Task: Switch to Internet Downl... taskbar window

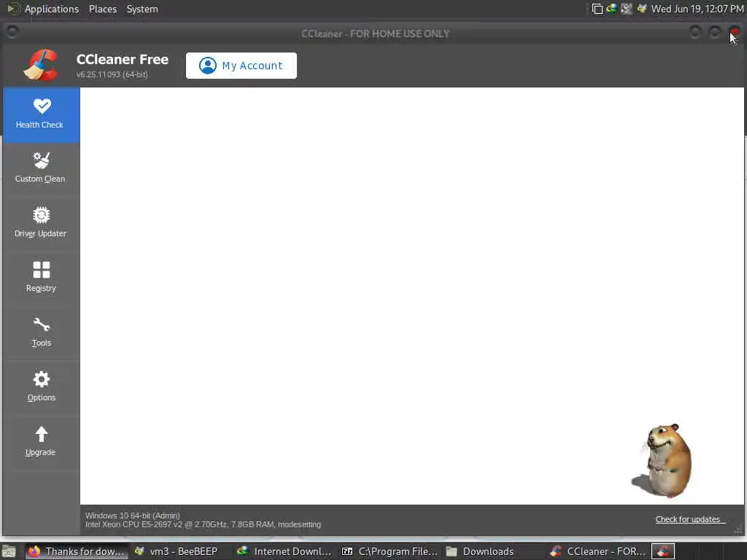Action: (285, 551)
